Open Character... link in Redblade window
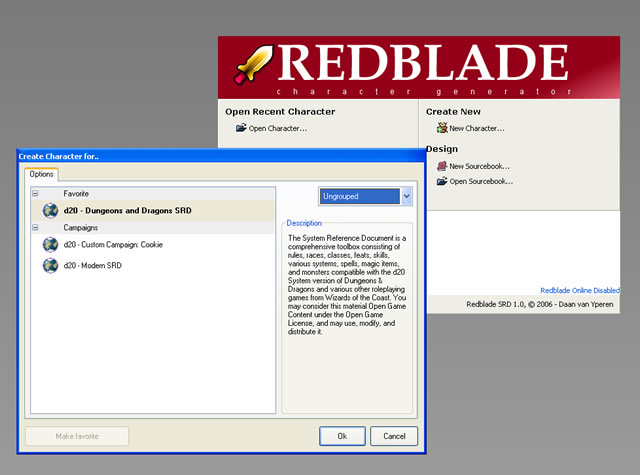The height and width of the screenshot is (475, 640). click(278, 129)
